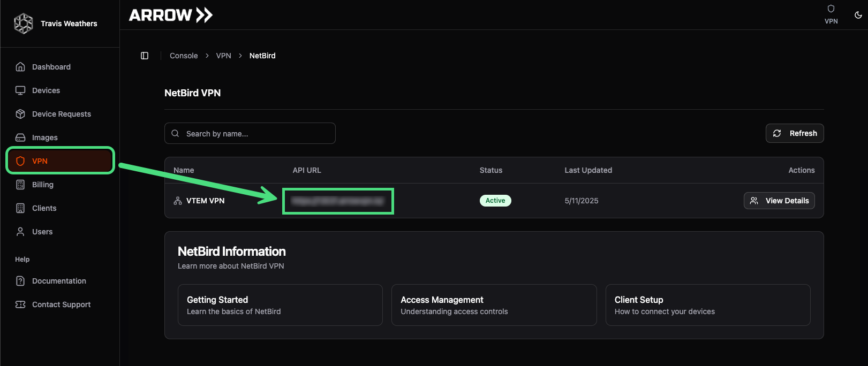Click the users icon in View Details
The height and width of the screenshot is (366, 868).
coord(754,201)
